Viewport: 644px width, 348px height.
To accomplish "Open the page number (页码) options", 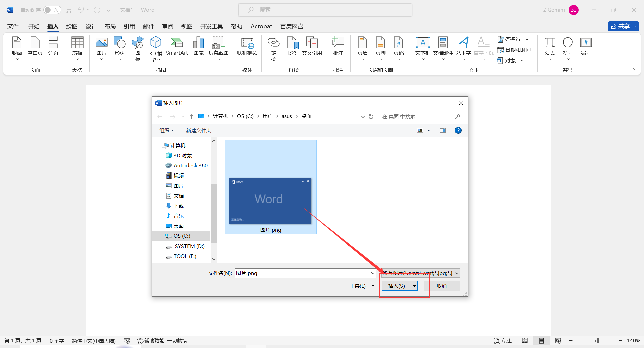I will 399,49.
